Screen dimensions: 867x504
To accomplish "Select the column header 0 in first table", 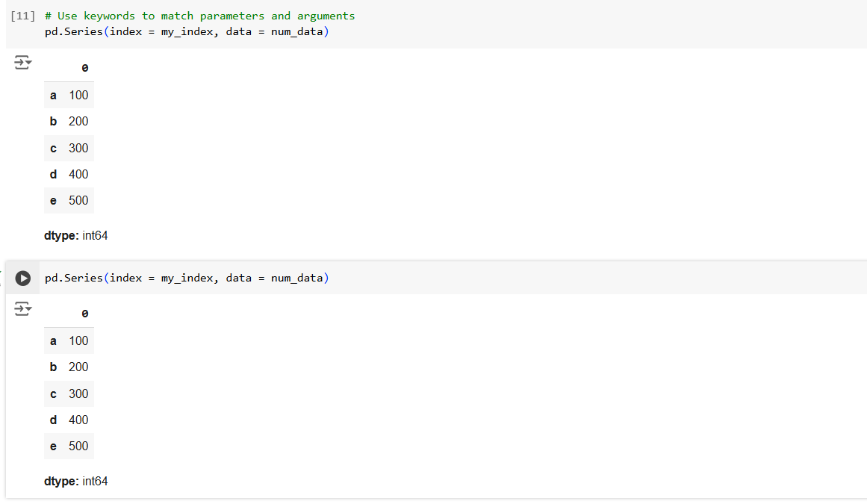I will (x=84, y=67).
